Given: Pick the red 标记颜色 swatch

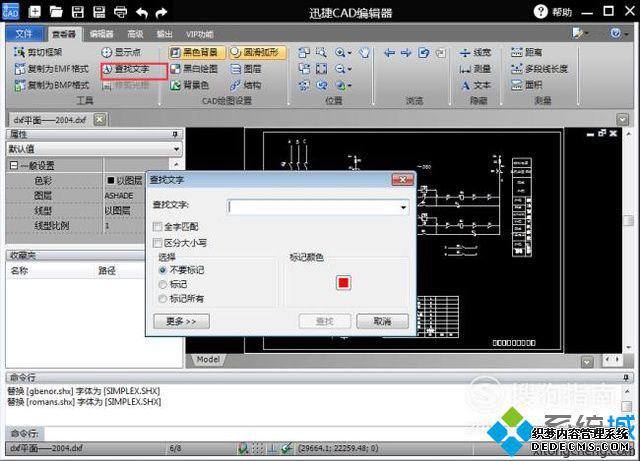Looking at the screenshot, I should pos(343,283).
